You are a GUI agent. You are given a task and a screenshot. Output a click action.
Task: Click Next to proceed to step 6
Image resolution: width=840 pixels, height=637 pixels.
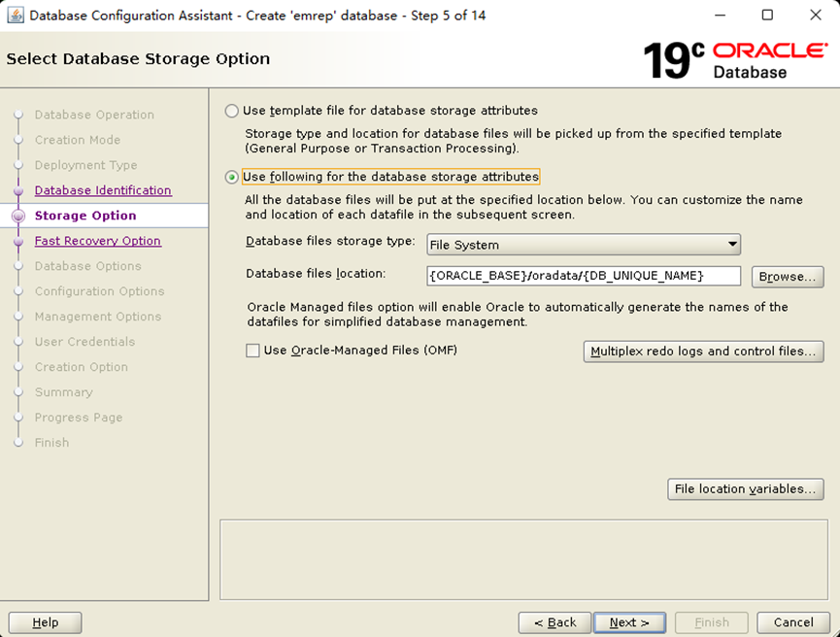629,622
